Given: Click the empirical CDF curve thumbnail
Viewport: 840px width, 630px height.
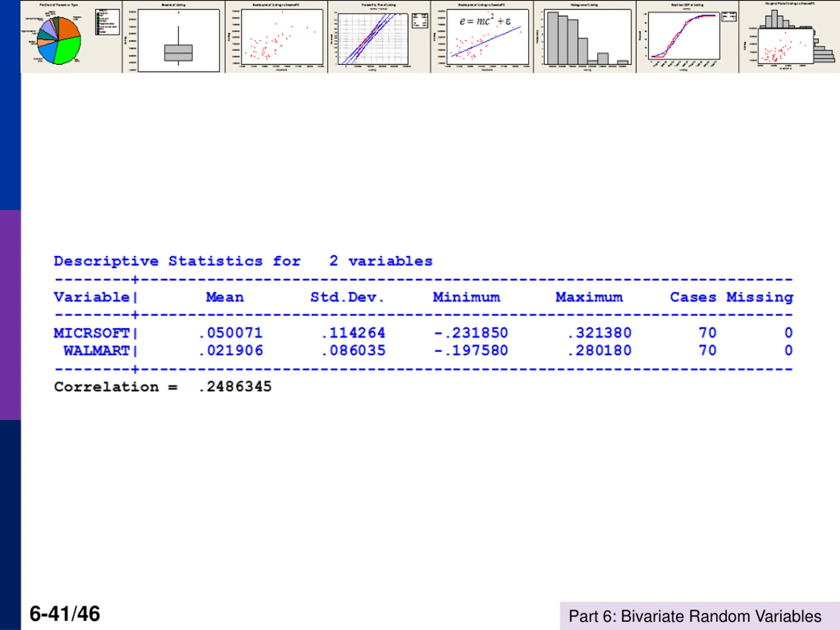Looking at the screenshot, I should pos(688,37).
